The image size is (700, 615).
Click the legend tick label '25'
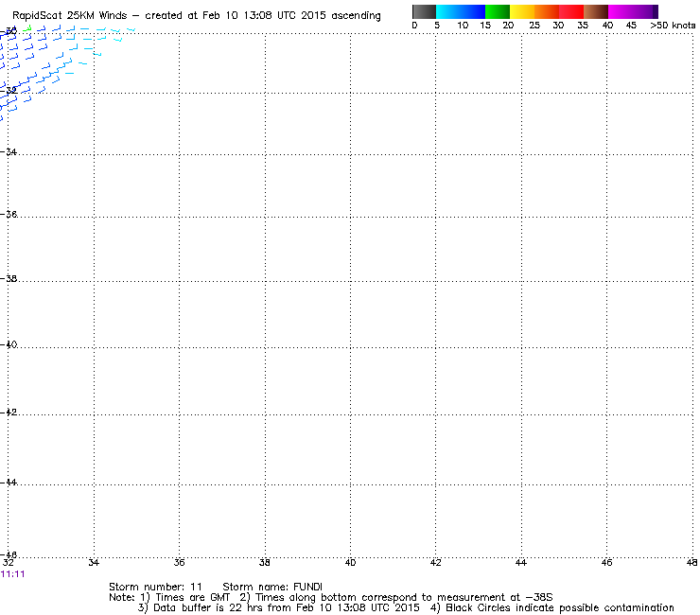coord(534,26)
